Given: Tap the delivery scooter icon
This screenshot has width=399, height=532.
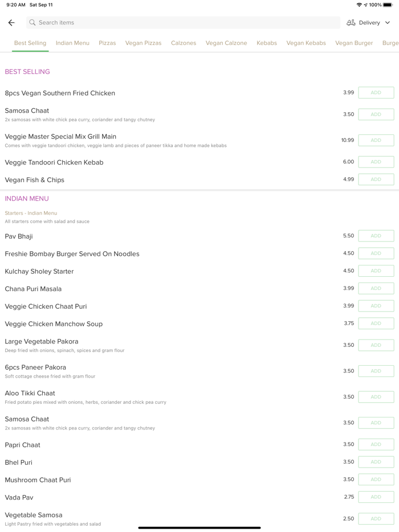Looking at the screenshot, I should tap(351, 23).
